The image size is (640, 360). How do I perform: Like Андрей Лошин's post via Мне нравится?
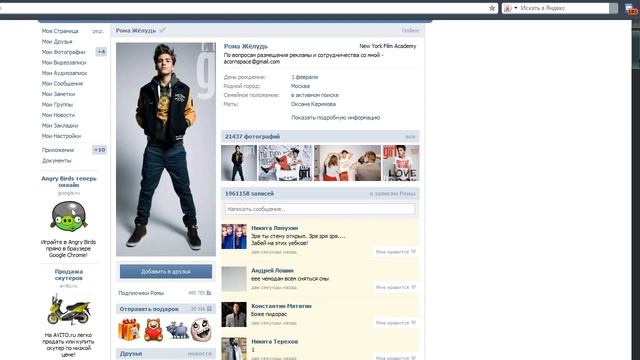[x=396, y=287]
